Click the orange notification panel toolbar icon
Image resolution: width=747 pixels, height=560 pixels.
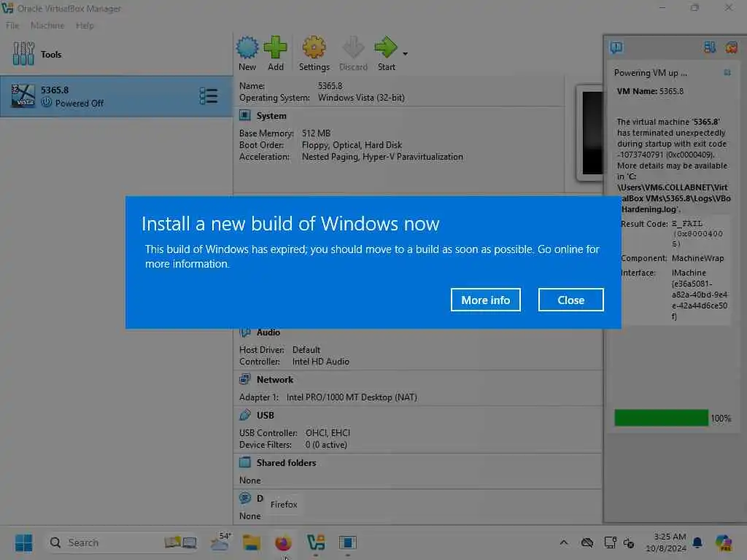(x=731, y=47)
